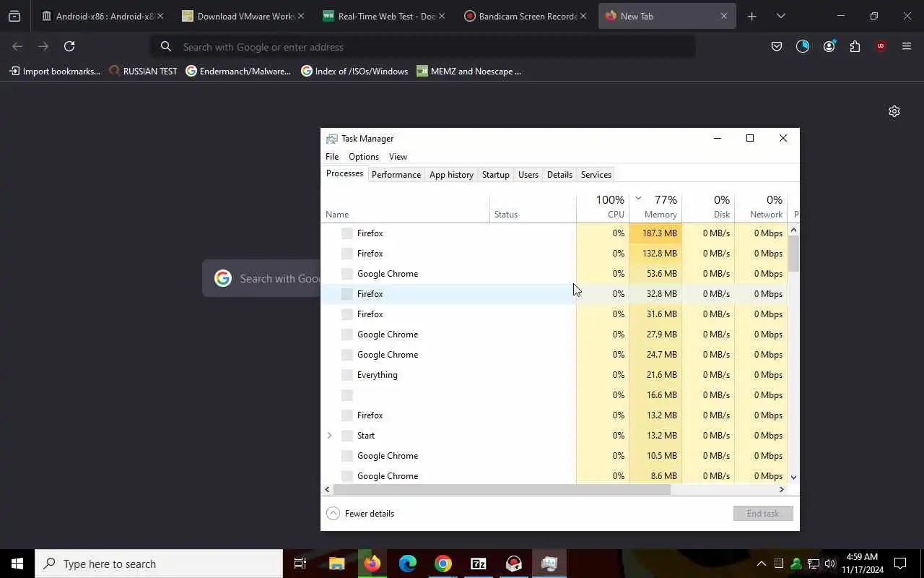Image resolution: width=924 pixels, height=578 pixels.
Task: Select Google Chrome process using 53.6 MB
Action: click(554, 274)
